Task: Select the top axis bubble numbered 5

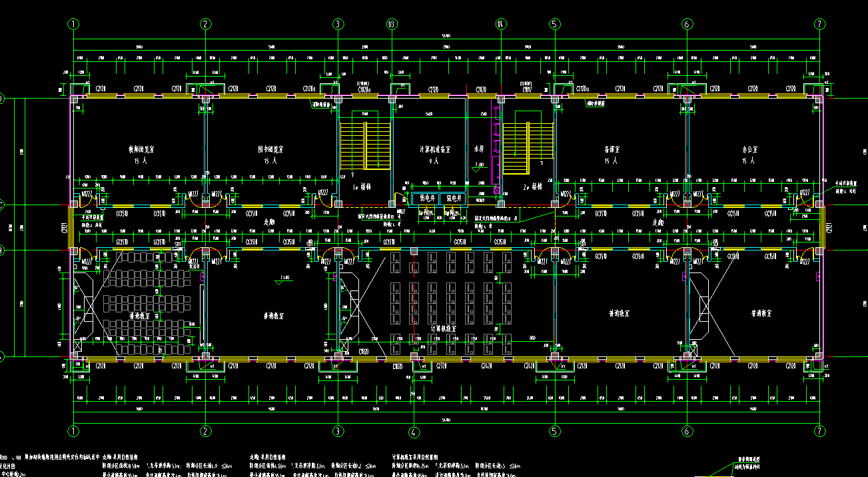Action: 554,24
